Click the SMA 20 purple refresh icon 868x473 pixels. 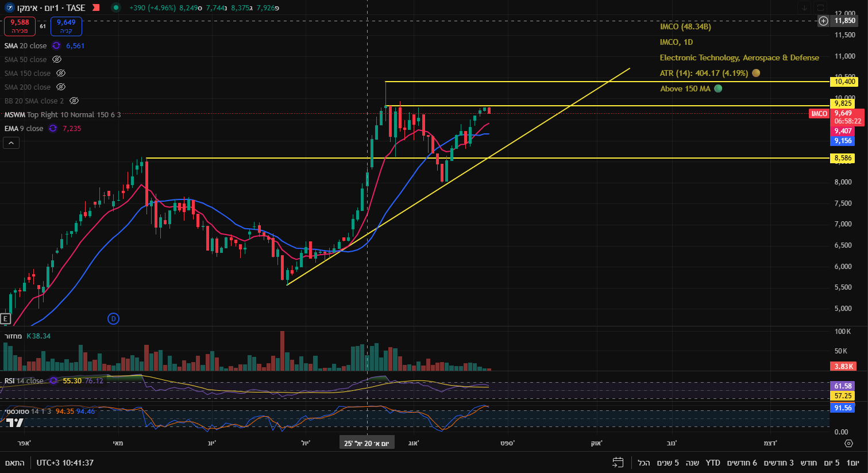click(x=56, y=46)
